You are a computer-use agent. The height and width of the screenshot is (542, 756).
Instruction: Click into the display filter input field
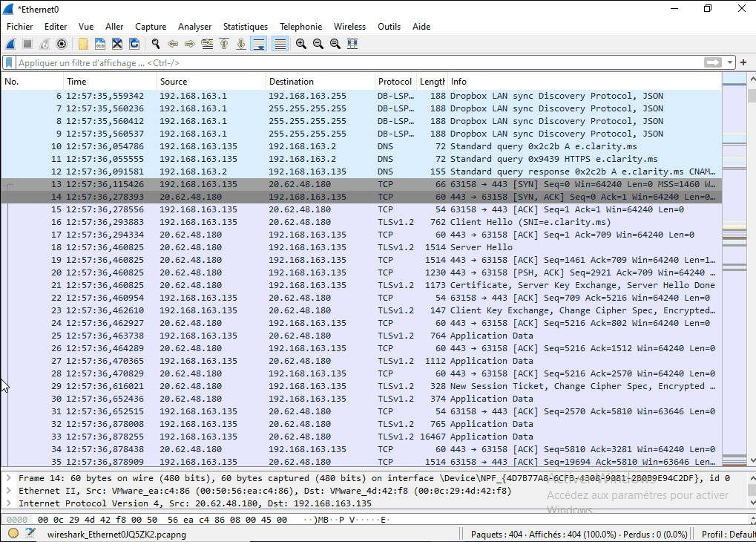[x=359, y=63]
